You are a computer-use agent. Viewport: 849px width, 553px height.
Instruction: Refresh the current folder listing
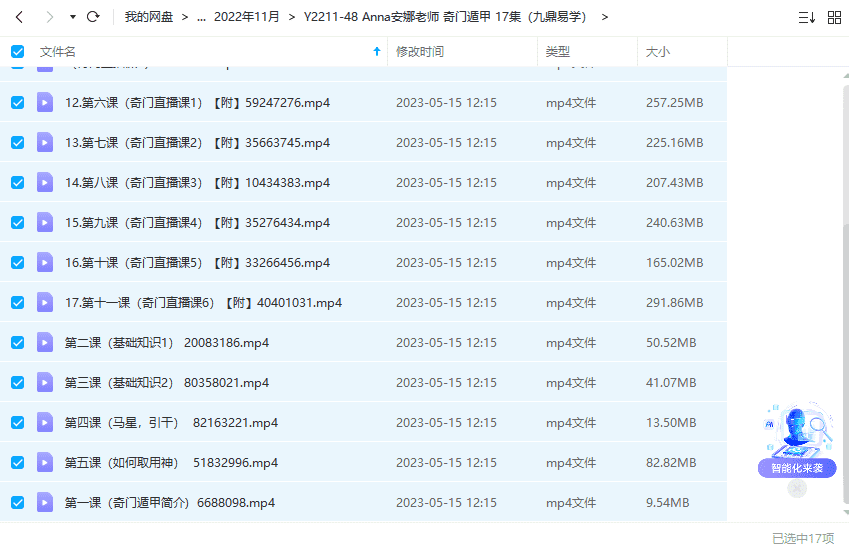coord(93,17)
